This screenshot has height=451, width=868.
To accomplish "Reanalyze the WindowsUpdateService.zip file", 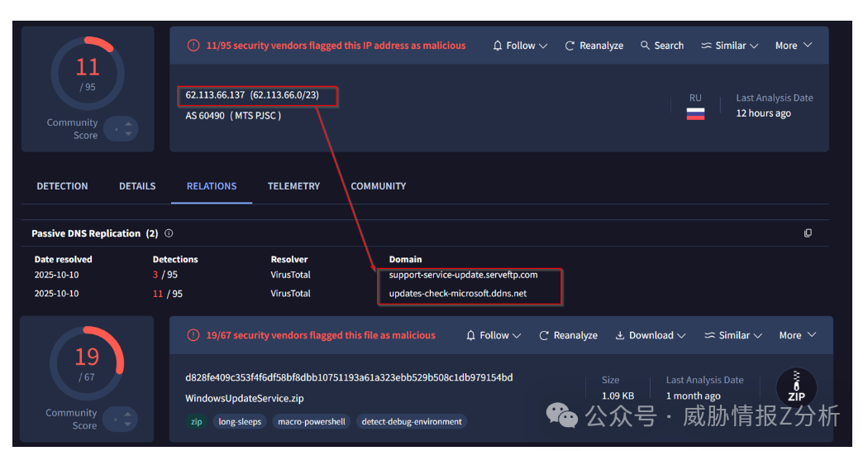I will point(568,335).
